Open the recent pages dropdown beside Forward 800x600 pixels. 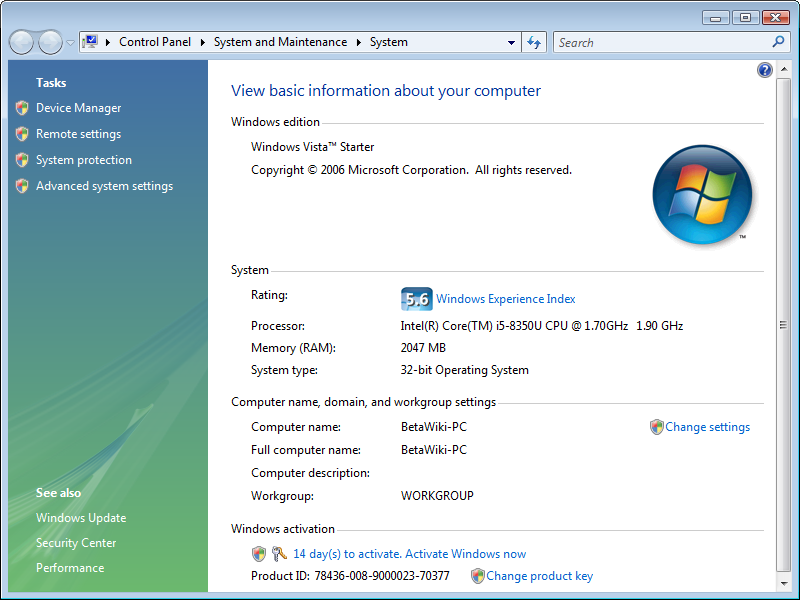click(70, 43)
